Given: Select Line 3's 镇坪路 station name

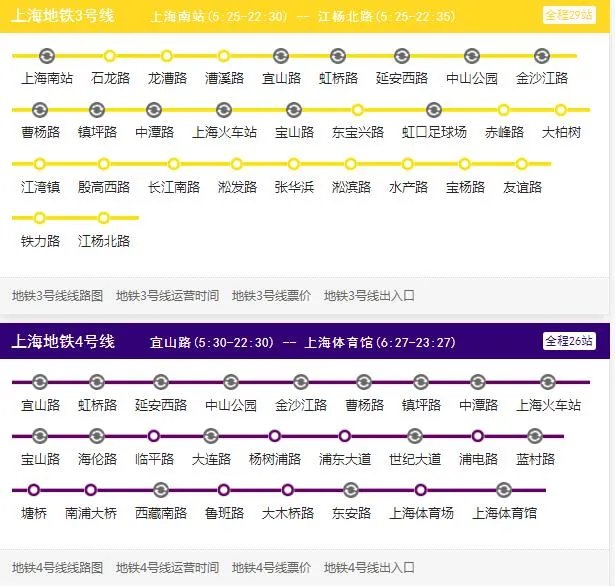Looking at the screenshot, I should [x=97, y=132].
